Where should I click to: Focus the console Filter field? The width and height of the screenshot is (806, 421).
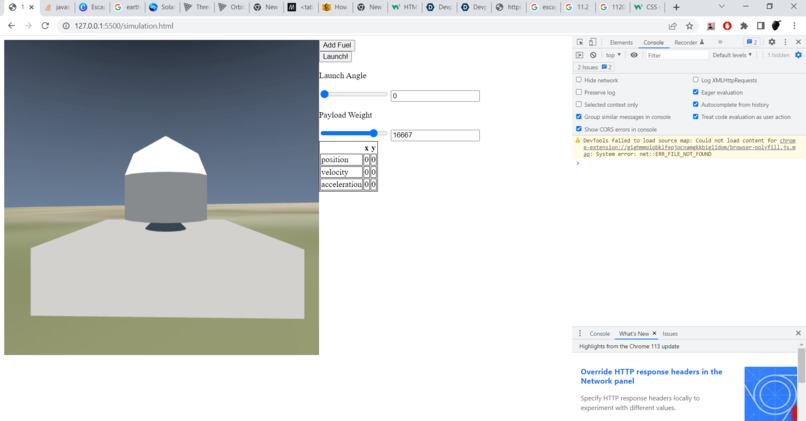point(676,55)
